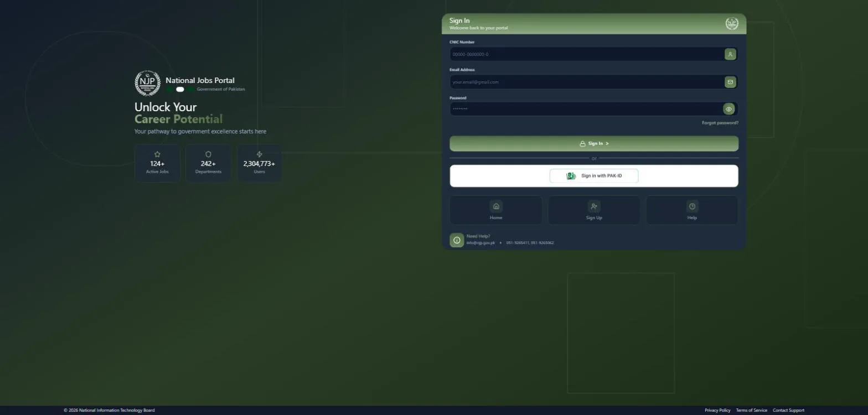Open Contact Support footer link
868x415 pixels.
pyautogui.click(x=788, y=411)
